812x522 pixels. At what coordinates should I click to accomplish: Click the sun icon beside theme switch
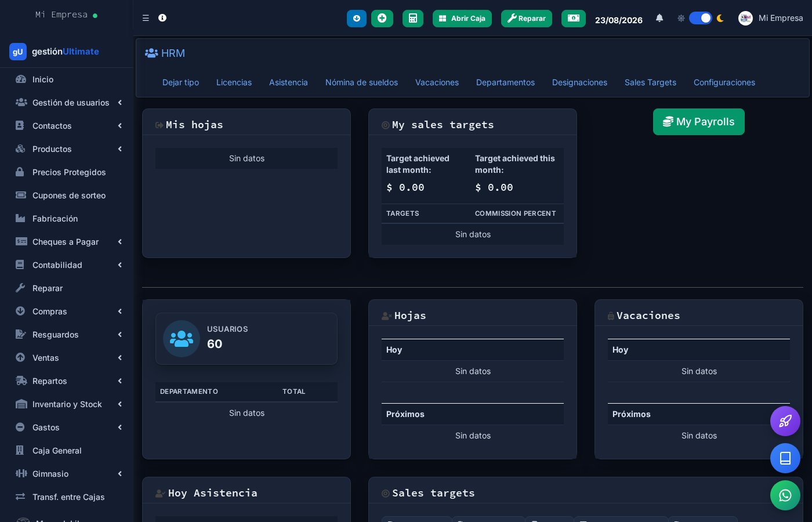click(x=681, y=18)
